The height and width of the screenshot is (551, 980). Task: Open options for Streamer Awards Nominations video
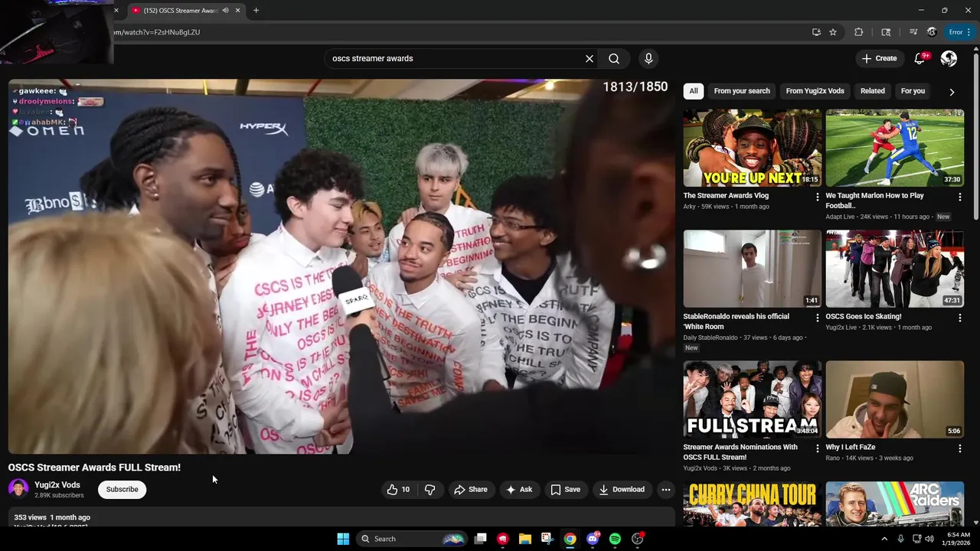point(817,448)
